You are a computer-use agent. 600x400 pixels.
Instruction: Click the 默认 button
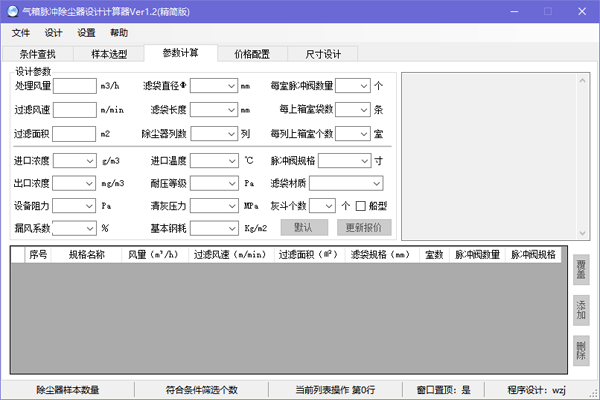(304, 227)
